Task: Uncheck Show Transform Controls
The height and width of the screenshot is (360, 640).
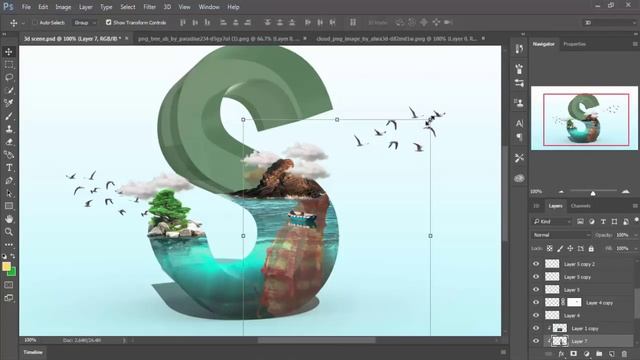Action: click(109, 22)
